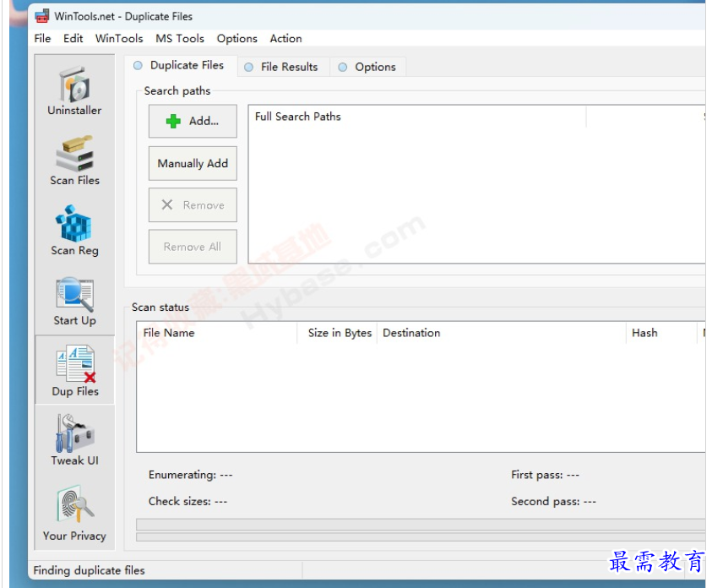The image size is (712, 588).
Task: Open the Scan Files tool
Action: [74, 161]
